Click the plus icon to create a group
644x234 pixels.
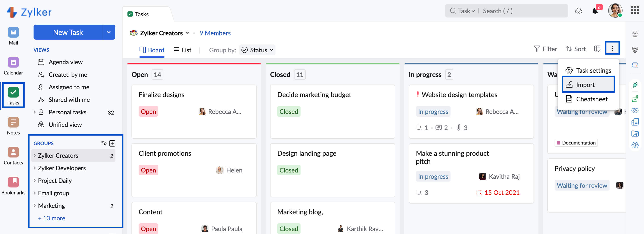point(112,143)
